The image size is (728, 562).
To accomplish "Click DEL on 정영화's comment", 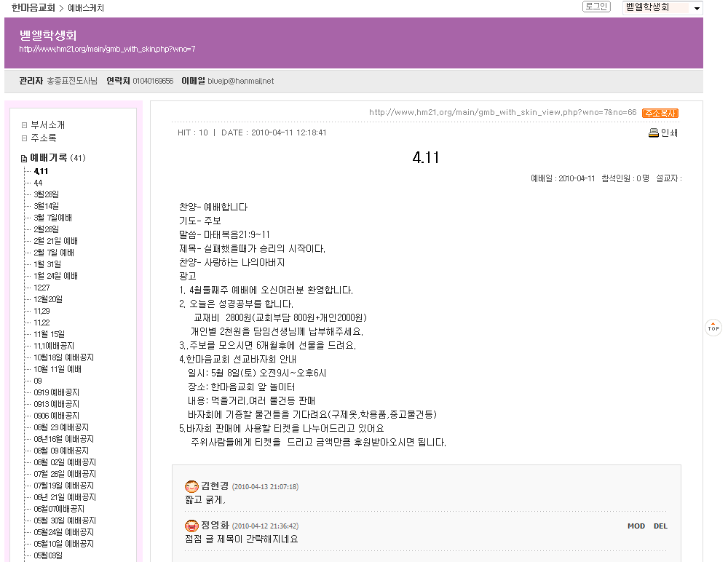I will pos(660,526).
